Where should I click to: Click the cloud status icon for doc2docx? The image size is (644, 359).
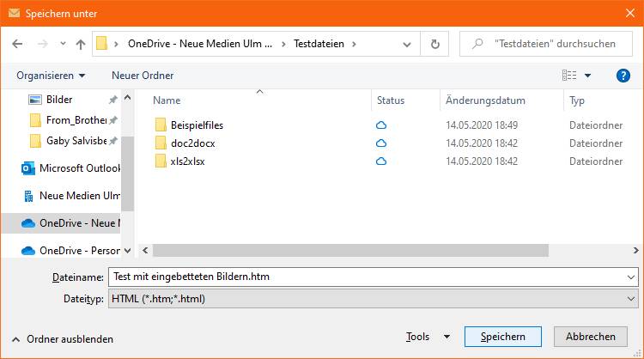coord(381,143)
